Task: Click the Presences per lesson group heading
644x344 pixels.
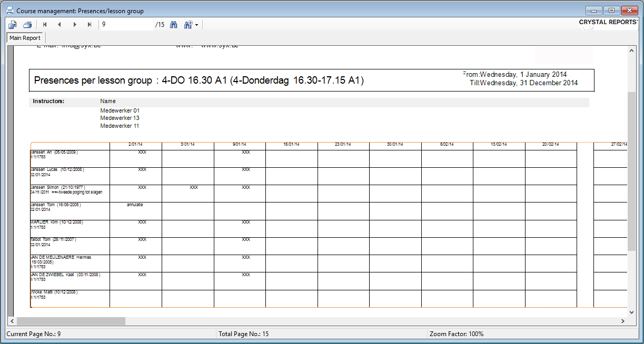Action: (199, 80)
